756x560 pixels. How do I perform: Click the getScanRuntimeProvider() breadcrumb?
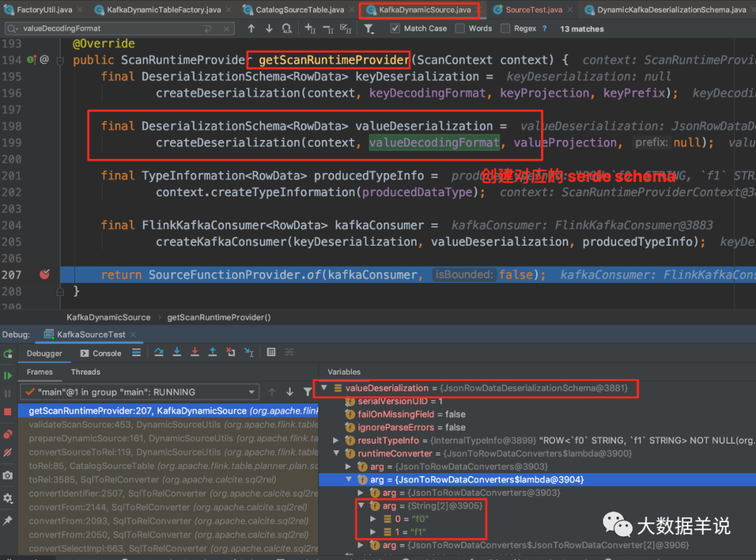218,317
